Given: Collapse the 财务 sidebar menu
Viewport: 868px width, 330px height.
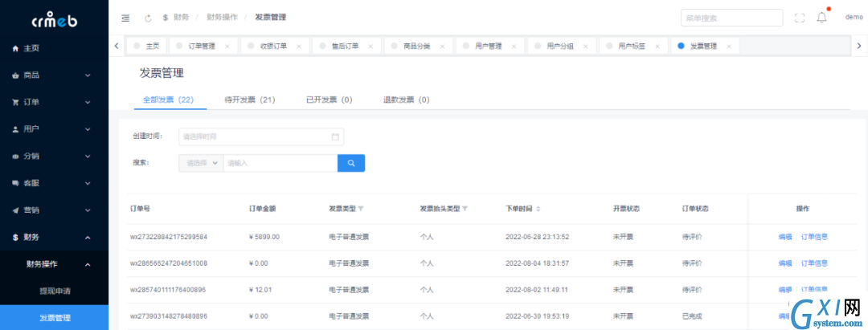Looking at the screenshot, I should coord(55,237).
